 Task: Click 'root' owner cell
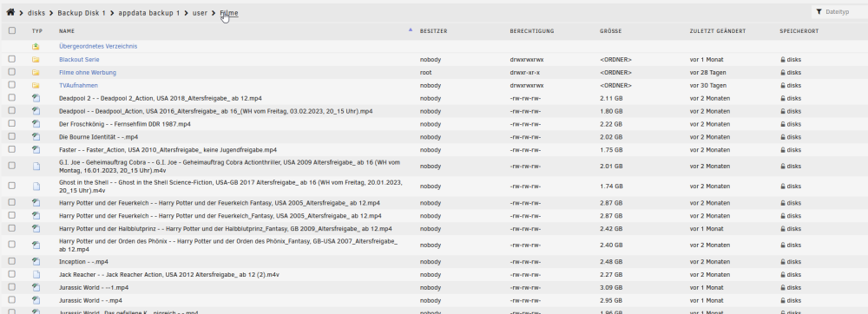(425, 72)
